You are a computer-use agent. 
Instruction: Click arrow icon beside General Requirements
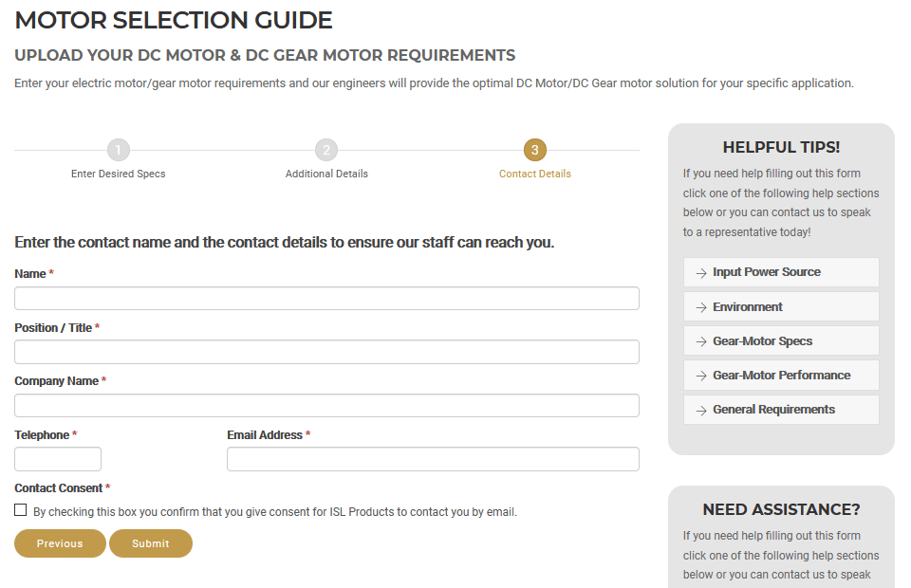[701, 410]
